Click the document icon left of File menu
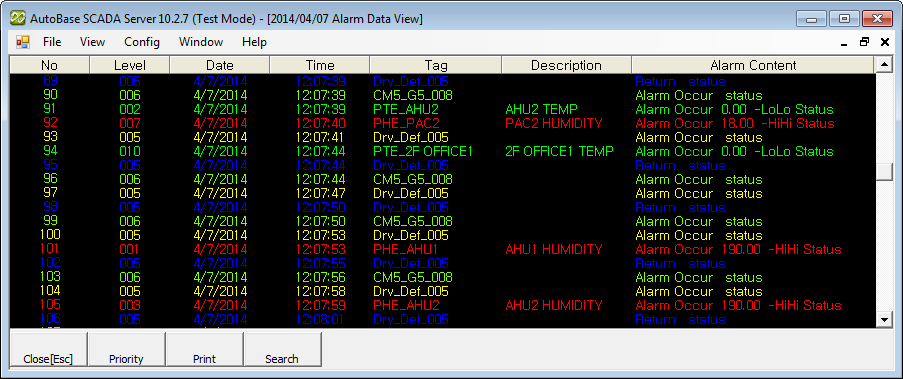903x379 pixels. click(22, 42)
